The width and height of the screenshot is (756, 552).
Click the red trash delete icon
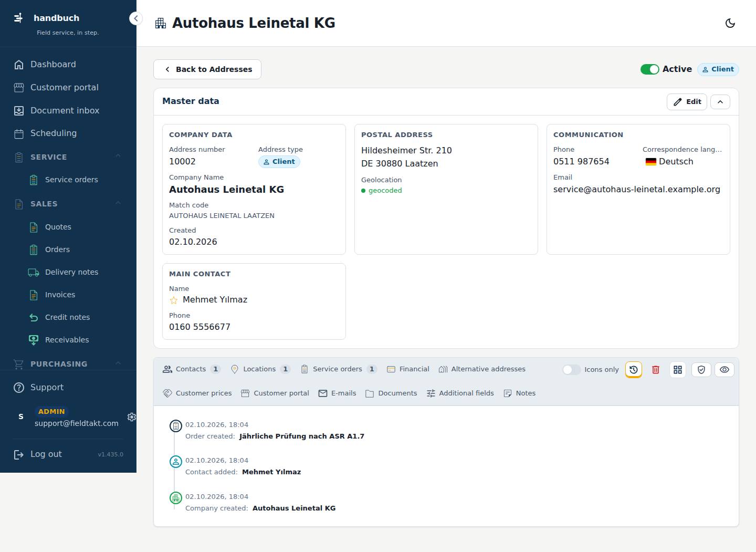[656, 370]
